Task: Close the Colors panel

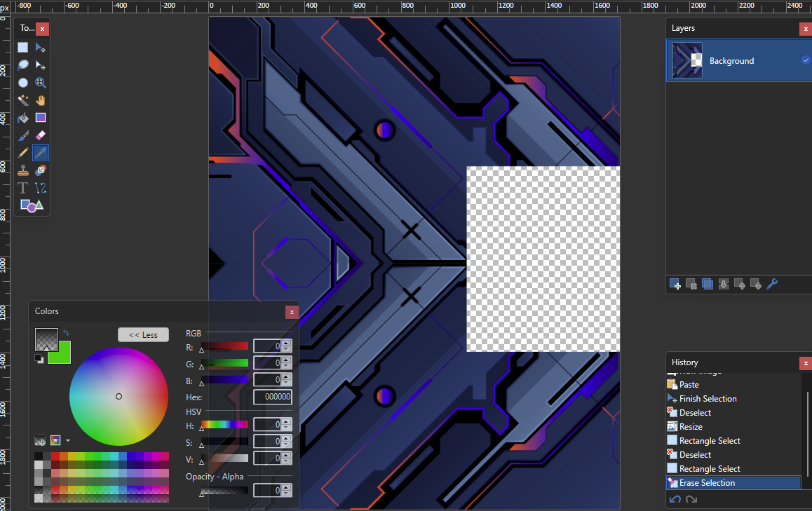Action: [292, 312]
